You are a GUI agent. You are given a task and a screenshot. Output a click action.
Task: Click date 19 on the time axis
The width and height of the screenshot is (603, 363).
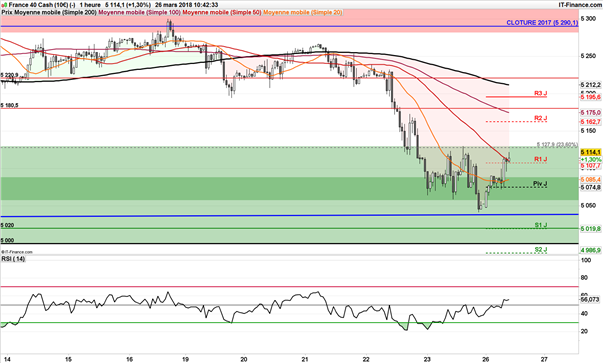point(185,359)
